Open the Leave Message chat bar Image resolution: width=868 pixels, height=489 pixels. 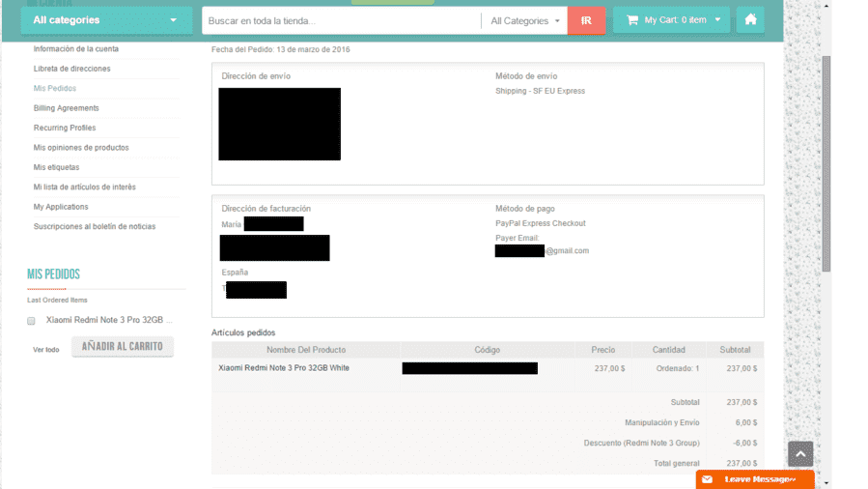(755, 479)
